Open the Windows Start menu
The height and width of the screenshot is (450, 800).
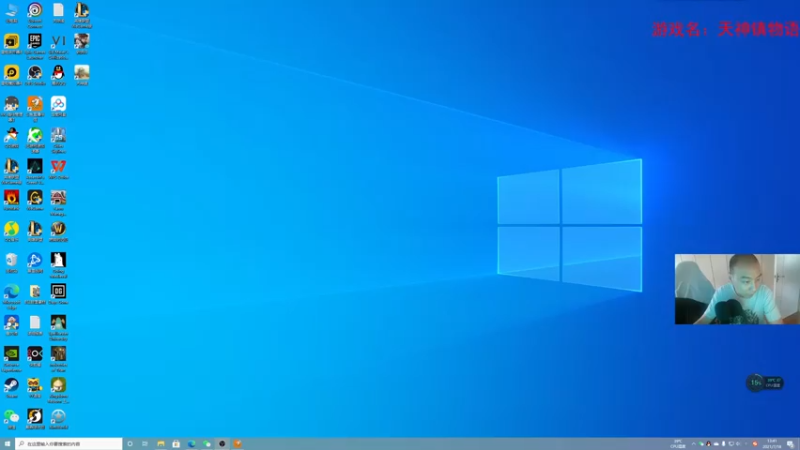(7, 444)
